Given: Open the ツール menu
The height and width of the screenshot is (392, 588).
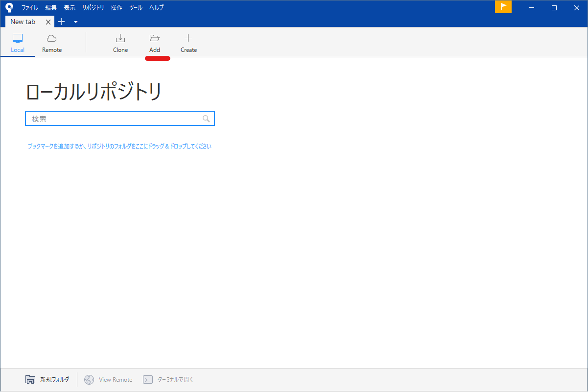Looking at the screenshot, I should [136, 7].
